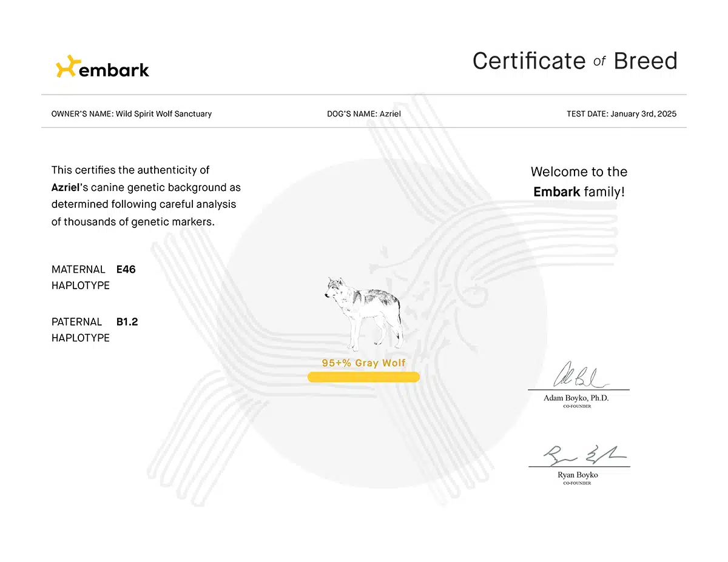This screenshot has height=562, width=728.
Task: Click the "95+% Gray Wolf" label
Action: click(363, 363)
